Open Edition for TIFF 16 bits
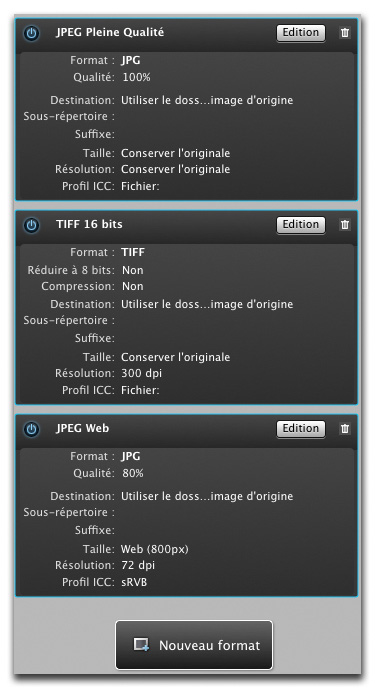The width and height of the screenshot is (375, 688). (301, 225)
